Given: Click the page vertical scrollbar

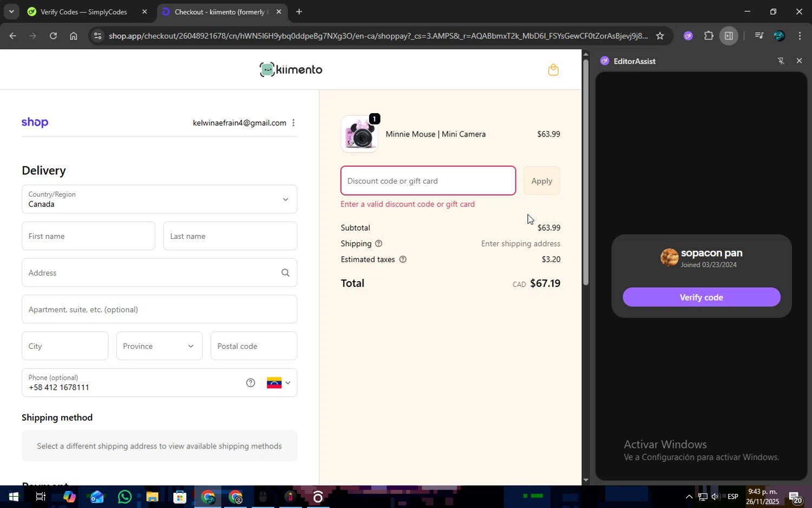Looking at the screenshot, I should 586,172.
